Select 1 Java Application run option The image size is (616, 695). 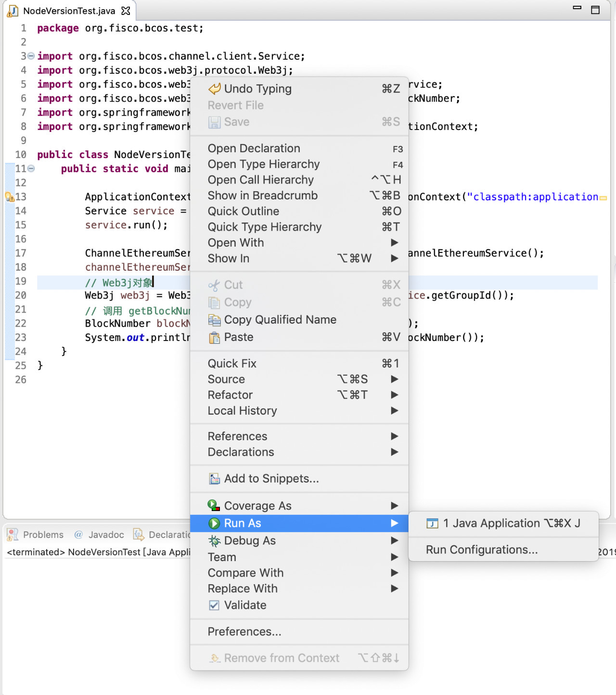pos(503,523)
